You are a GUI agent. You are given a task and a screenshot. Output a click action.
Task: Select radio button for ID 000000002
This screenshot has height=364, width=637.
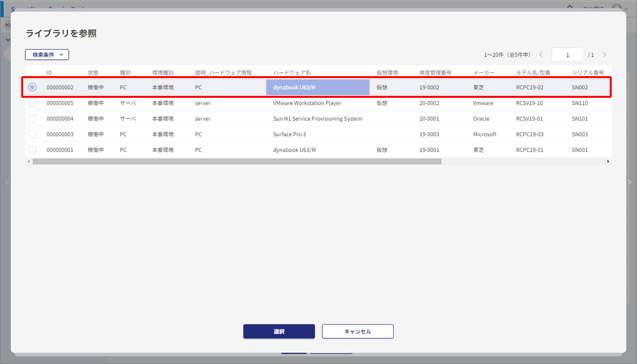click(32, 87)
